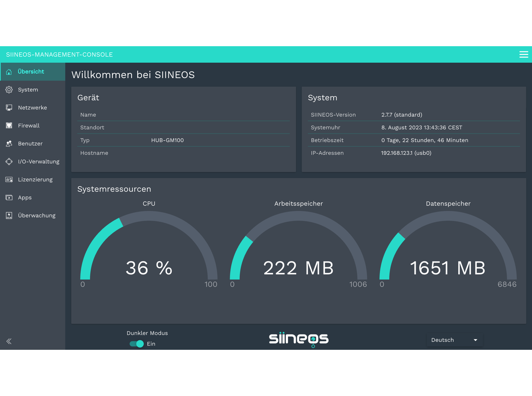532x396 pixels.
Task: Click the "Hostname" row label
Action: pyautogui.click(x=94, y=153)
